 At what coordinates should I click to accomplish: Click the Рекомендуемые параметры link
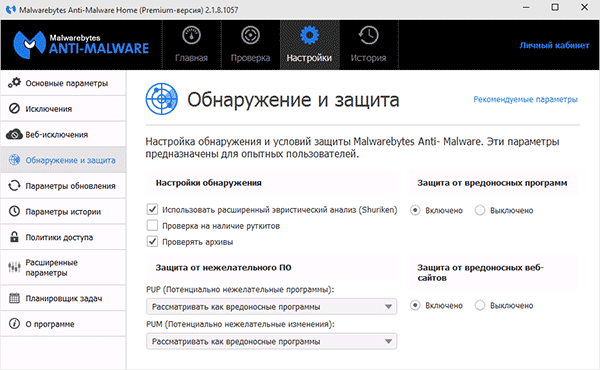pyautogui.click(x=525, y=99)
